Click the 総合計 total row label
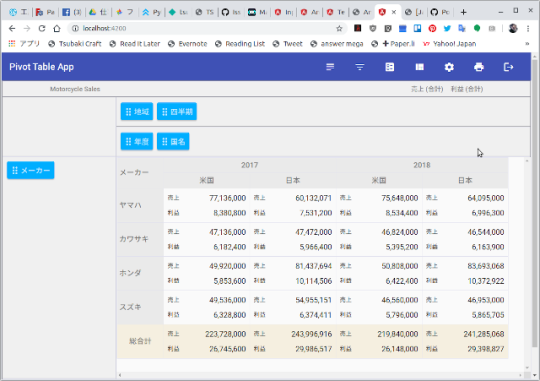 tap(140, 341)
